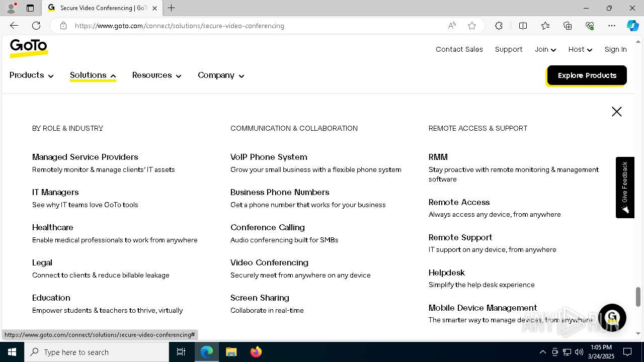Open VoIP Phone System page

click(269, 157)
